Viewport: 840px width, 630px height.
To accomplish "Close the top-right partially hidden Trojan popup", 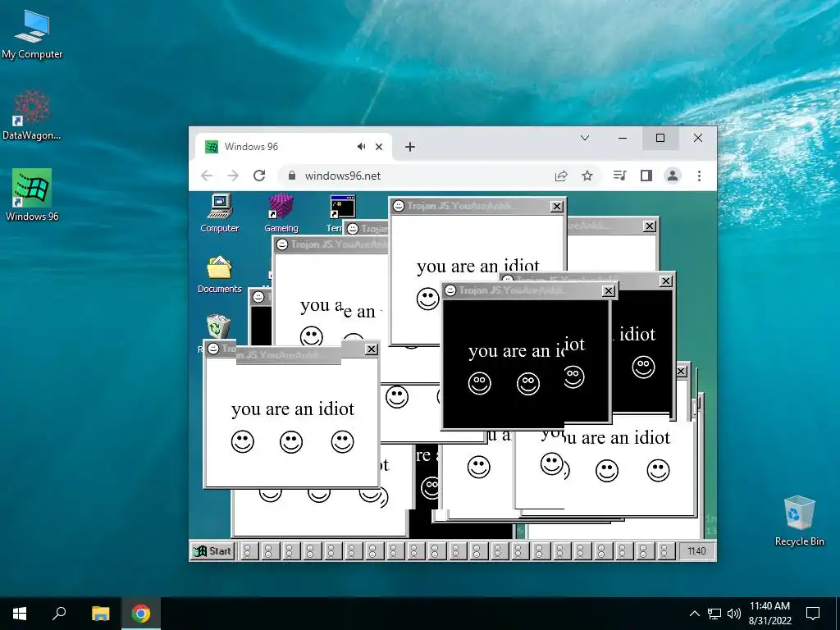I will (650, 226).
